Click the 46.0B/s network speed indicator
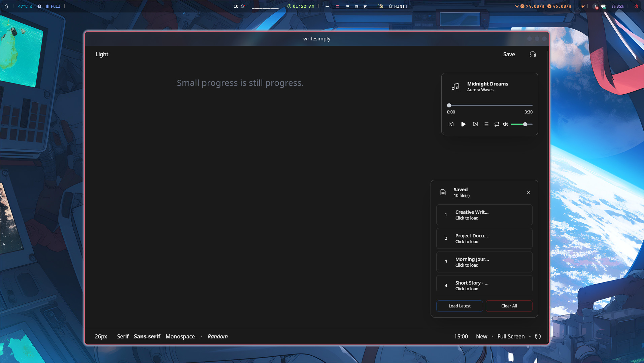The height and width of the screenshot is (363, 644). (x=559, y=6)
